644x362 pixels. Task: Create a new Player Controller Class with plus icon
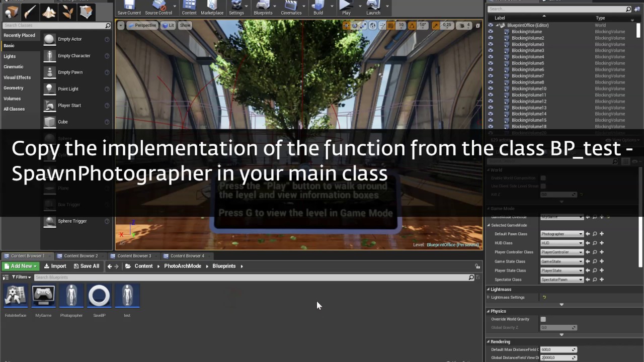[602, 252]
